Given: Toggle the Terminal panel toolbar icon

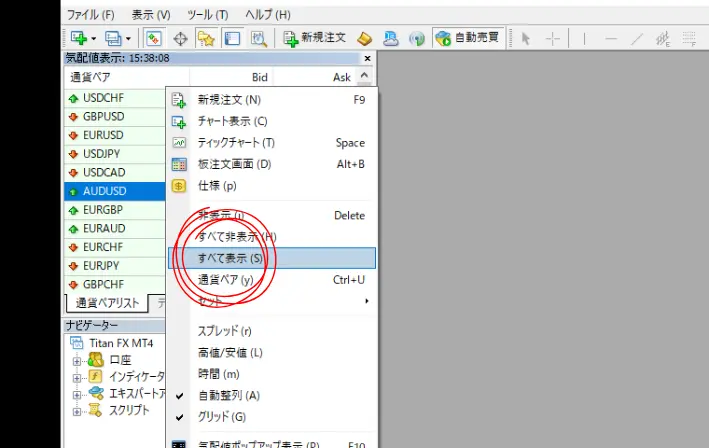Looking at the screenshot, I should tap(232, 39).
